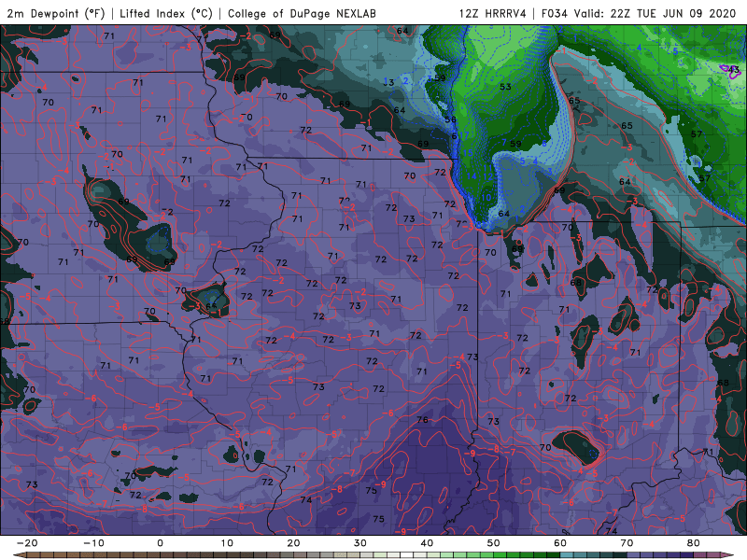Viewport: 747px width, 560px height.
Task: Click the '66' dewpoint value on map
Action: tap(211, 306)
